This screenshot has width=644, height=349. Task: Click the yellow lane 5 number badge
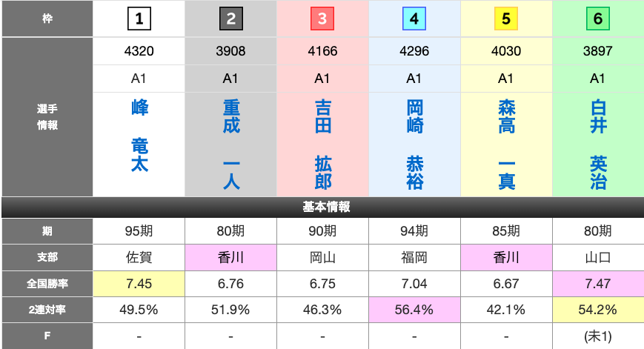[x=506, y=19]
